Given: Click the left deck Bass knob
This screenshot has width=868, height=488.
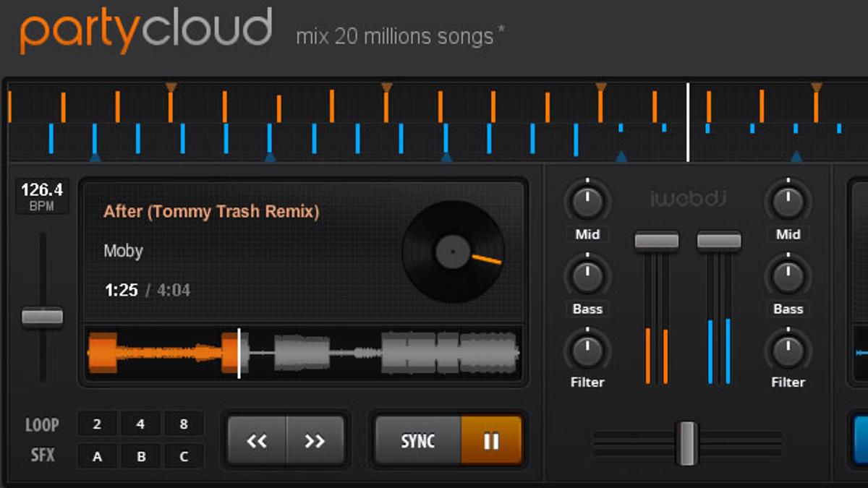Looking at the screenshot, I should (x=587, y=276).
